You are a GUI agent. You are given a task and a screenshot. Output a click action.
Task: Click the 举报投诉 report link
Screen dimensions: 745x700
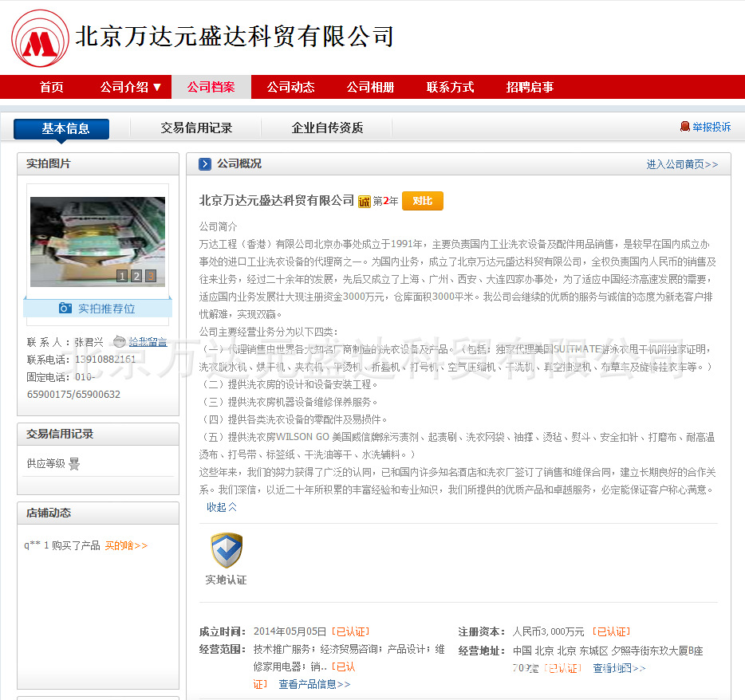[x=711, y=127]
